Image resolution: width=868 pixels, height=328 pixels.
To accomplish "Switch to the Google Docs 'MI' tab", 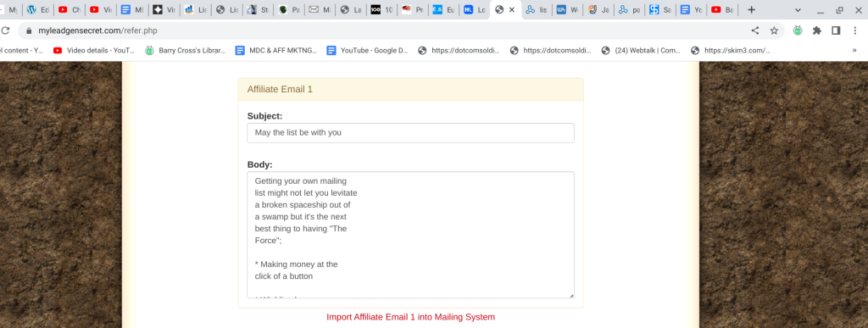I will coord(133,9).
